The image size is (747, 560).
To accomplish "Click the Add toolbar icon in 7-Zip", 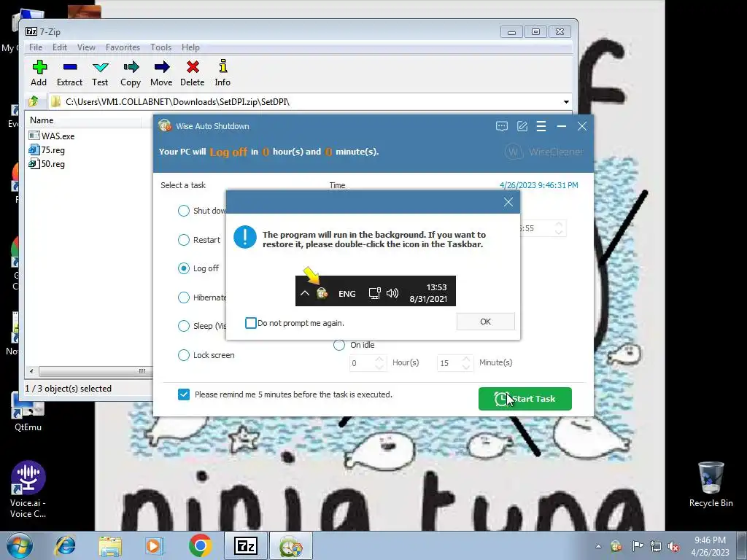I will 39,72.
